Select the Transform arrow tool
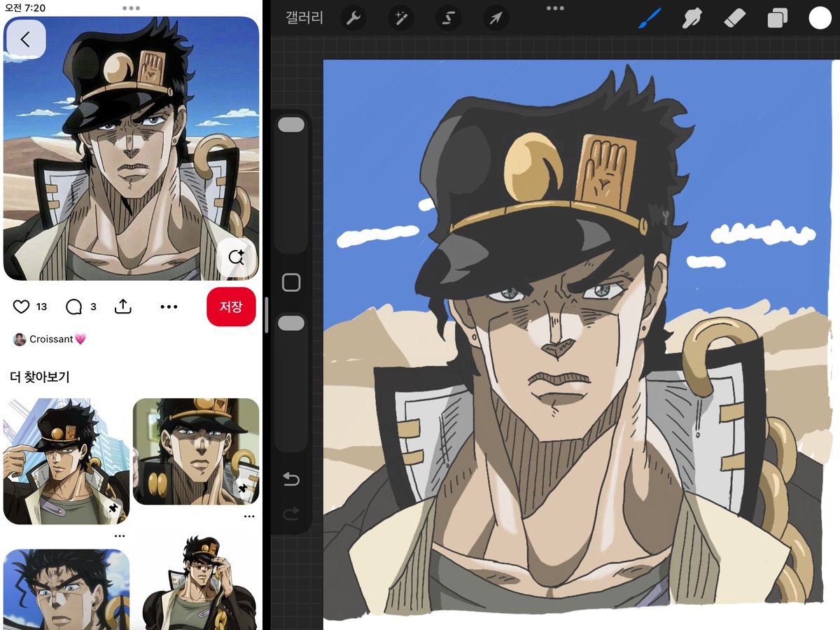The height and width of the screenshot is (630, 840). pyautogui.click(x=496, y=18)
